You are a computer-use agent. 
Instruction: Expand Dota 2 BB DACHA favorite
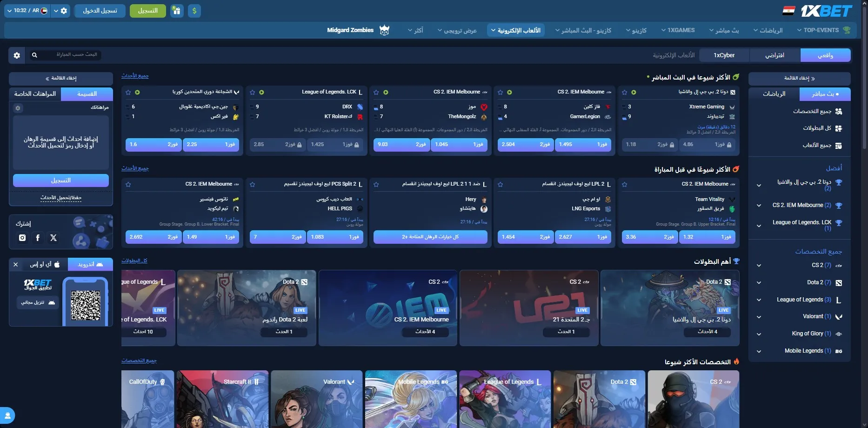pyautogui.click(x=759, y=185)
